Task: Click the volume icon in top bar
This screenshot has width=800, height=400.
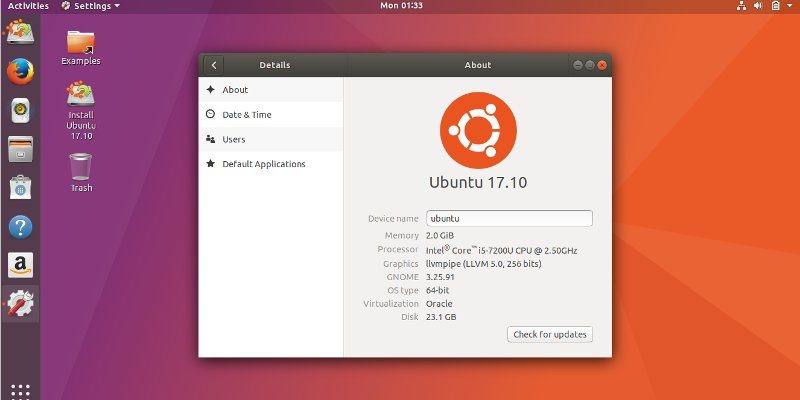Action: coord(758,6)
